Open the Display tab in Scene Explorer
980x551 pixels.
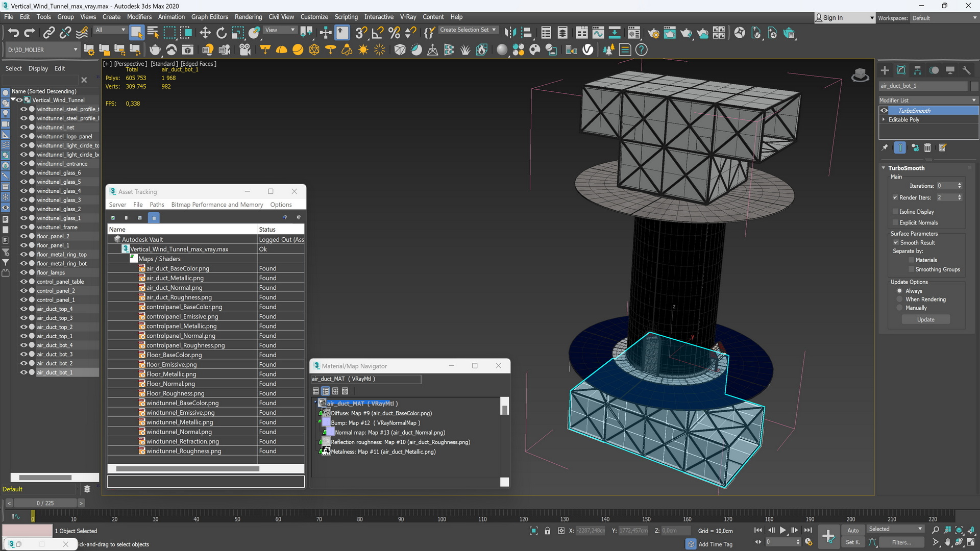pyautogui.click(x=38, y=68)
